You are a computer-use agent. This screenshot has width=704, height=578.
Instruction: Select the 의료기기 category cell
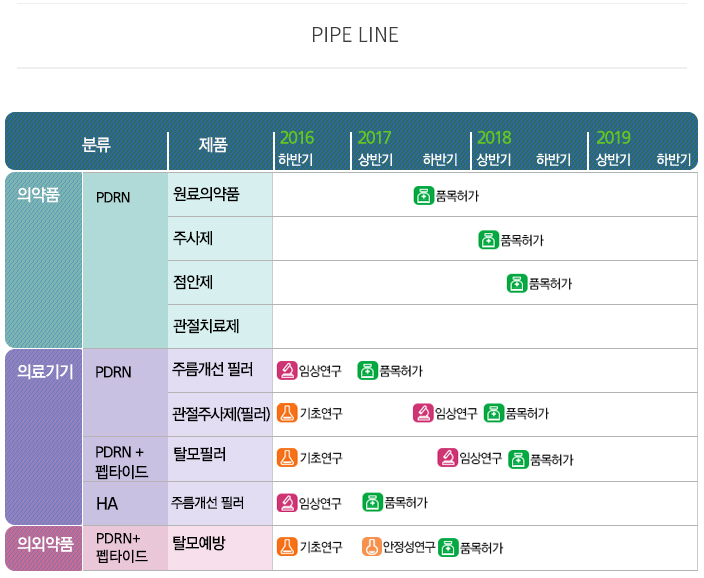pyautogui.click(x=44, y=372)
